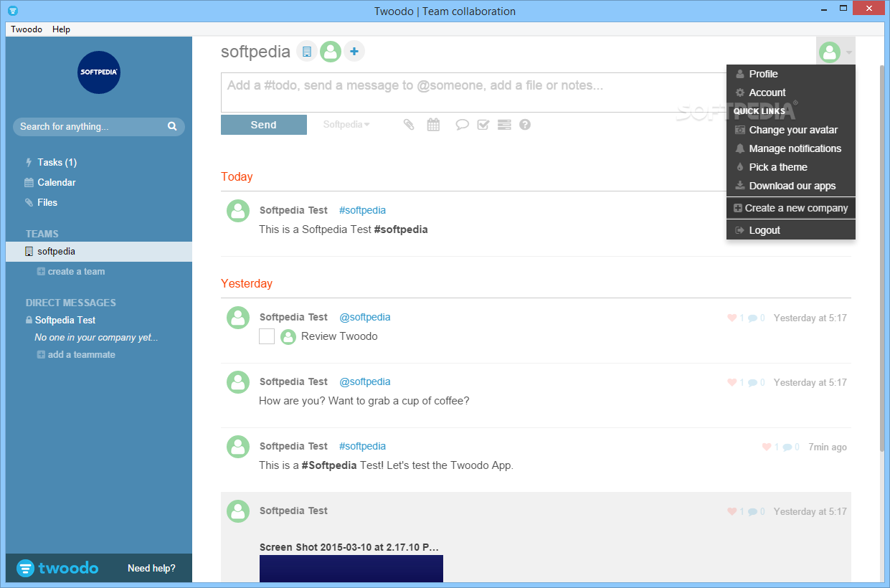Screen dimensions: 890x588
Task: Click create a team link
Action: click(x=71, y=272)
